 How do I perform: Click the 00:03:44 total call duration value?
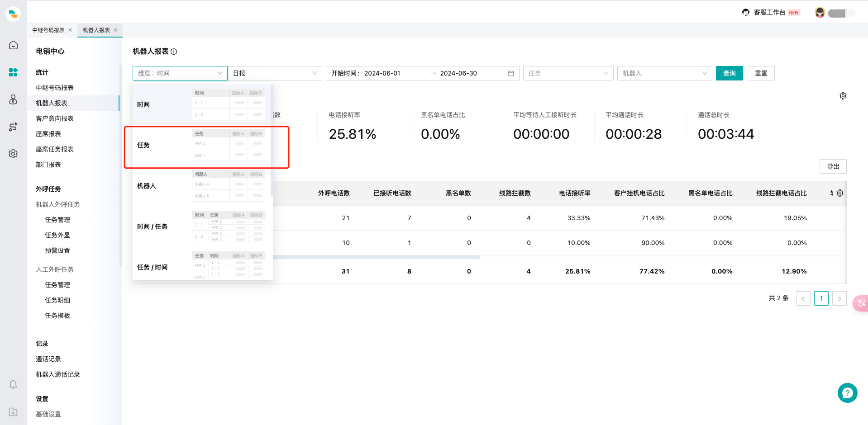[x=726, y=134]
